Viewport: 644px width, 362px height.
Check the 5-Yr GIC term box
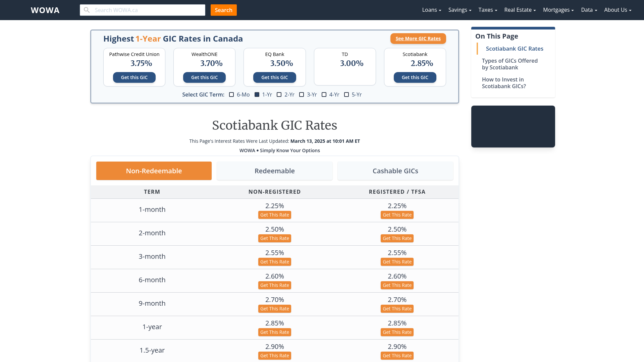pos(346,95)
